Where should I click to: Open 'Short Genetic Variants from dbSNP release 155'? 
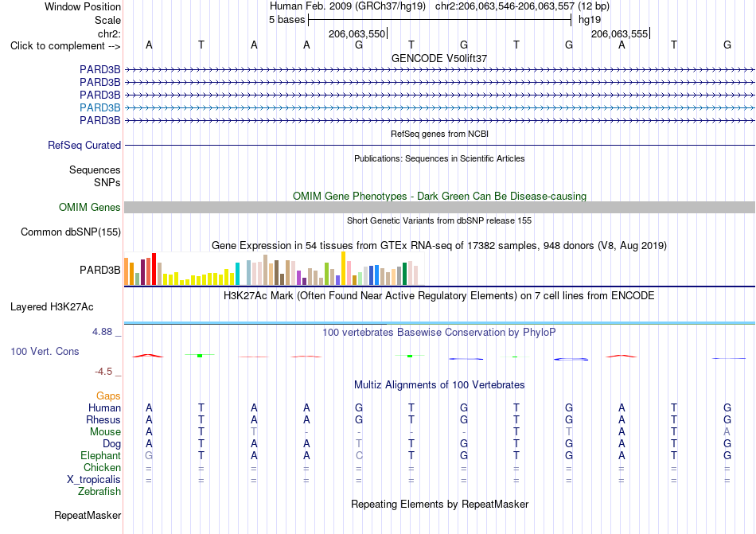(439, 220)
